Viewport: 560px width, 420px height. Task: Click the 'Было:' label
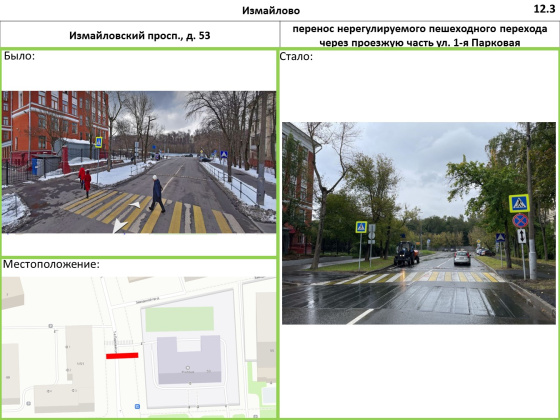click(19, 56)
